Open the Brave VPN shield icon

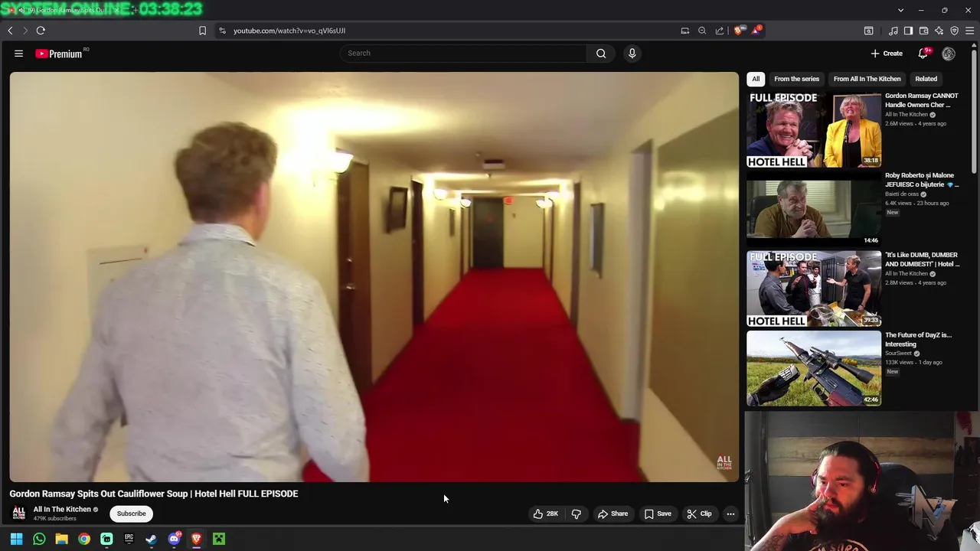point(954,31)
